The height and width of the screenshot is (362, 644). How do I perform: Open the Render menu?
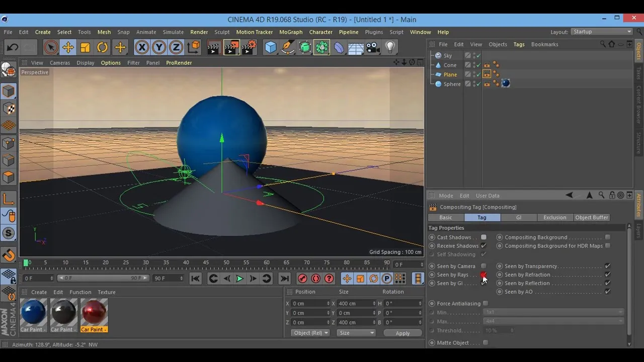click(x=199, y=32)
